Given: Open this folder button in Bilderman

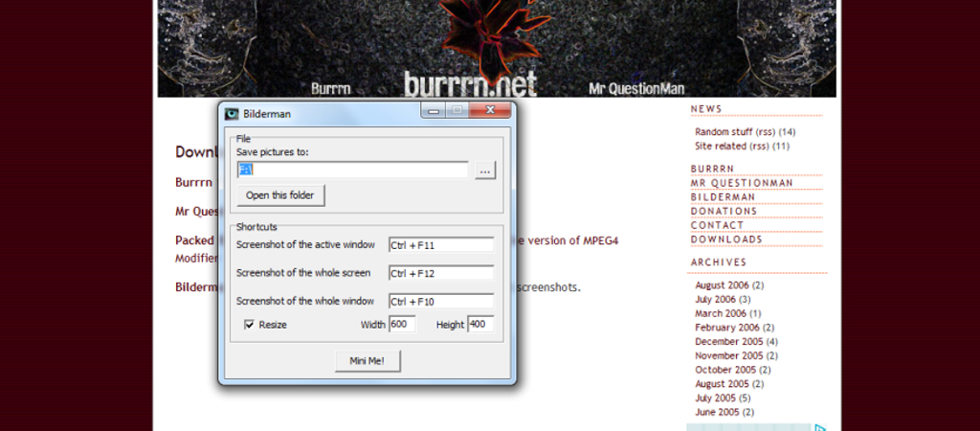Looking at the screenshot, I should point(280,195).
